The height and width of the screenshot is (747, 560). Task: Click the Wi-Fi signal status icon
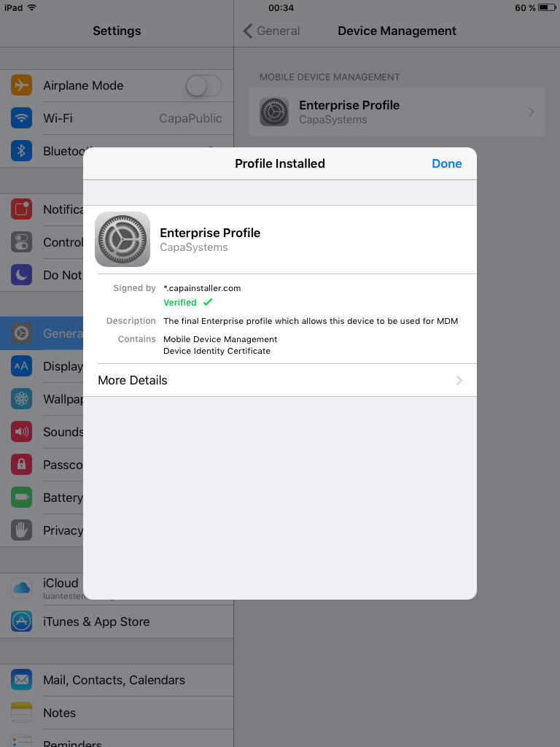pos(32,7)
